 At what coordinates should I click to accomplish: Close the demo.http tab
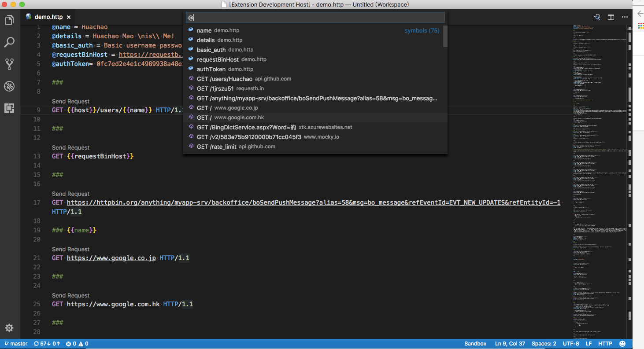(69, 17)
